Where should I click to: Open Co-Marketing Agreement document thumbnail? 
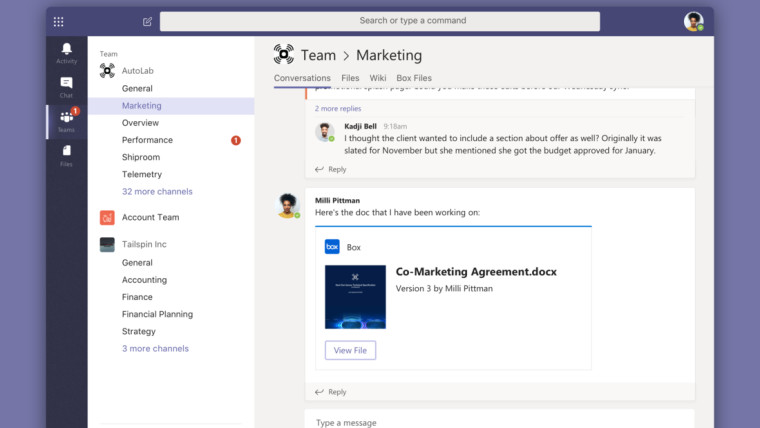(355, 297)
